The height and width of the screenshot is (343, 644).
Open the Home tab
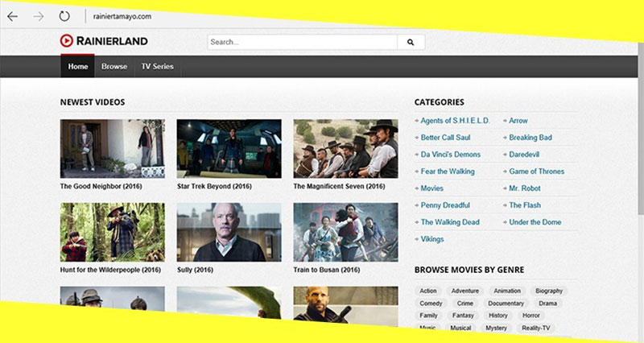[x=78, y=66]
